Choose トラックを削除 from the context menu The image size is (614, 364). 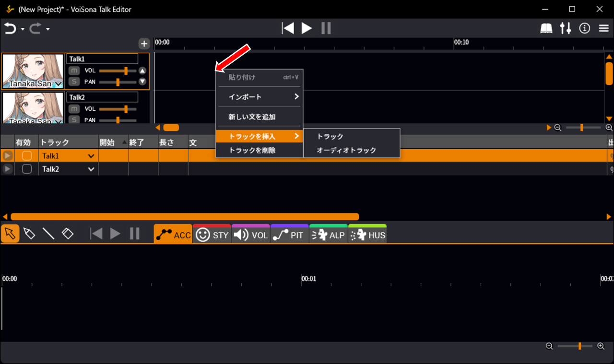coord(260,150)
